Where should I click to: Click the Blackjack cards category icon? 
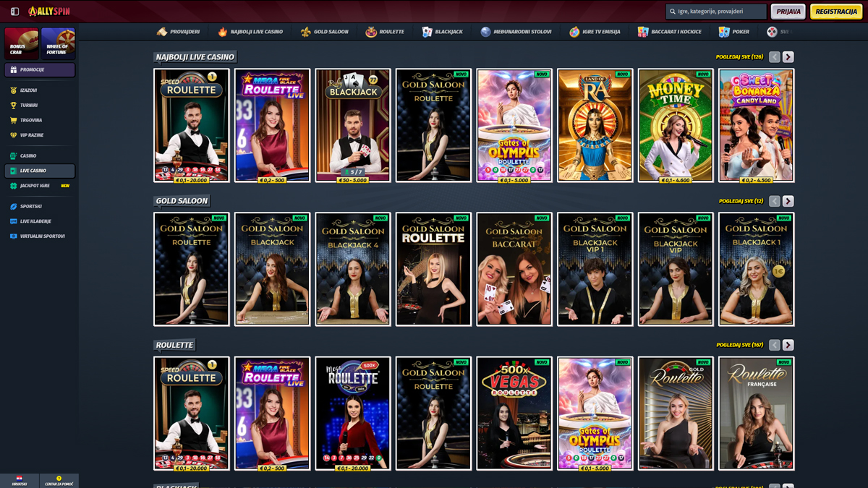coord(427,32)
